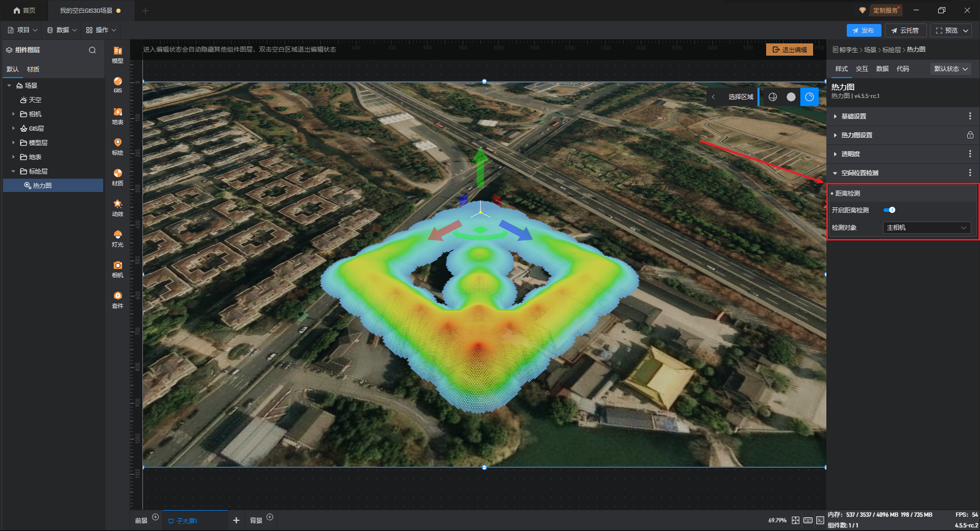
Task: Switch to the 交互 tab
Action: pos(862,69)
